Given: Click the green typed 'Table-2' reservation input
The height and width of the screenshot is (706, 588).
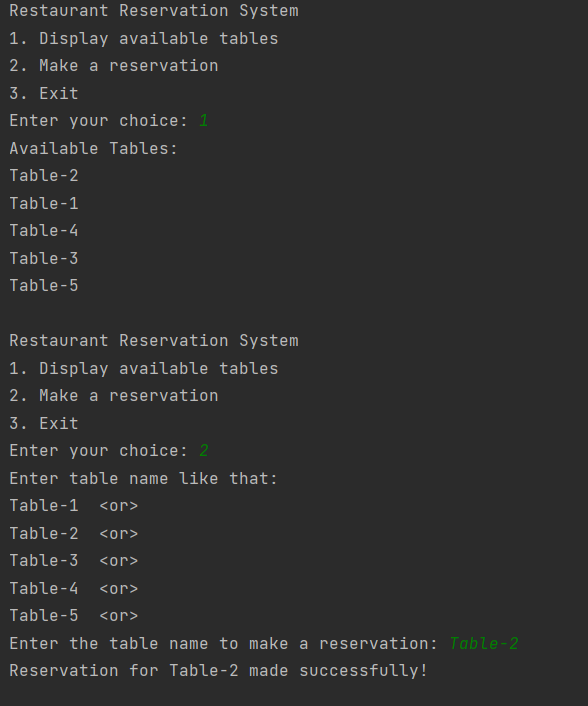Looking at the screenshot, I should (x=484, y=643).
